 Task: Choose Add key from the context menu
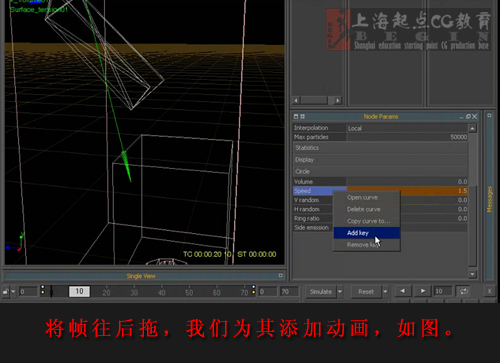pyautogui.click(x=367, y=233)
